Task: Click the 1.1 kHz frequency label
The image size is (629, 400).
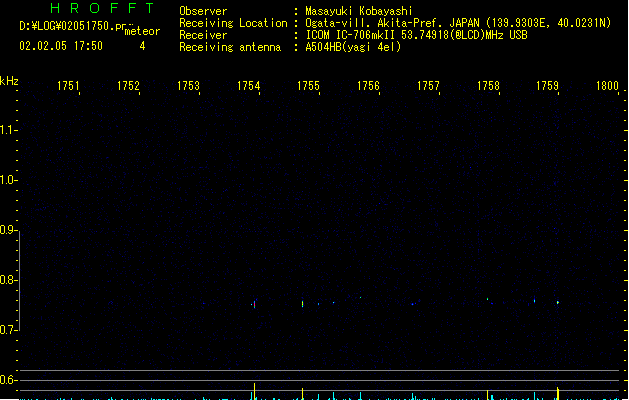Action: (8, 130)
